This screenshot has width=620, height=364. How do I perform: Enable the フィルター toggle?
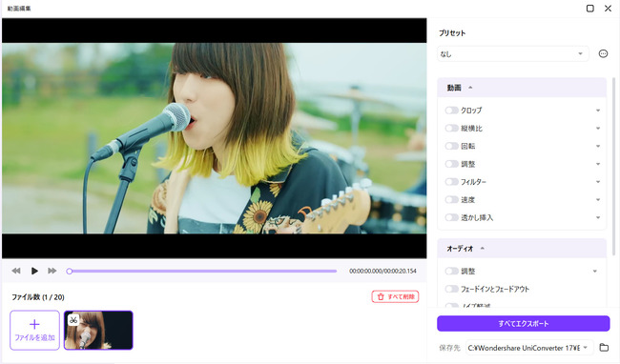click(x=451, y=182)
